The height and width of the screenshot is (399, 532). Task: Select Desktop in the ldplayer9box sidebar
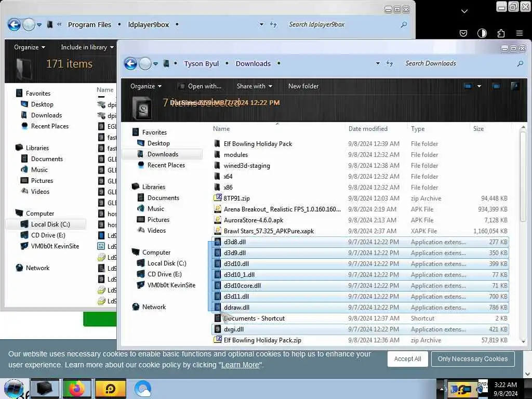coord(42,104)
